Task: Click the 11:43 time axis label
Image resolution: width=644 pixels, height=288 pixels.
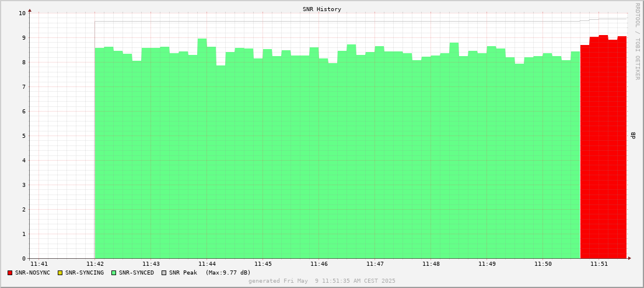Action: click(150, 263)
